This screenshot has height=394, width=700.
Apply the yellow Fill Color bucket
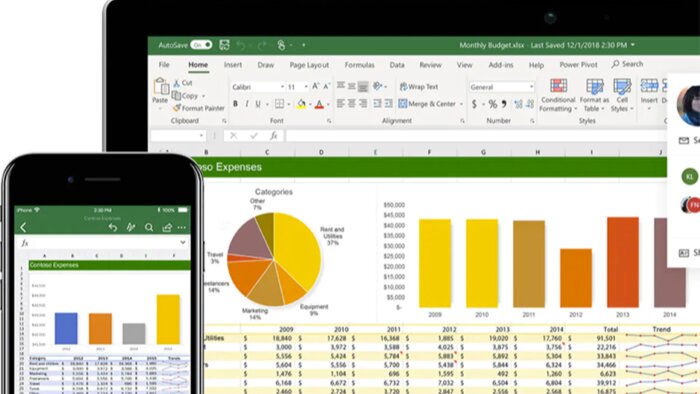[x=301, y=104]
